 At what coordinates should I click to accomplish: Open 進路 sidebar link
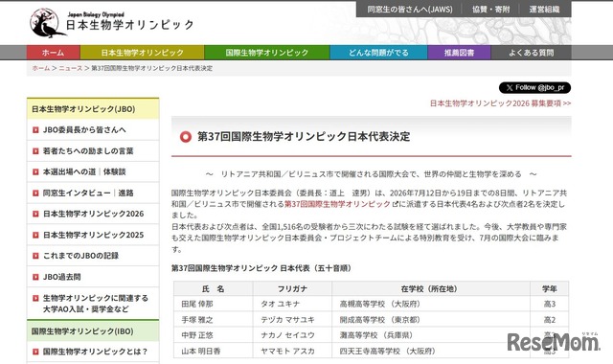point(125,193)
